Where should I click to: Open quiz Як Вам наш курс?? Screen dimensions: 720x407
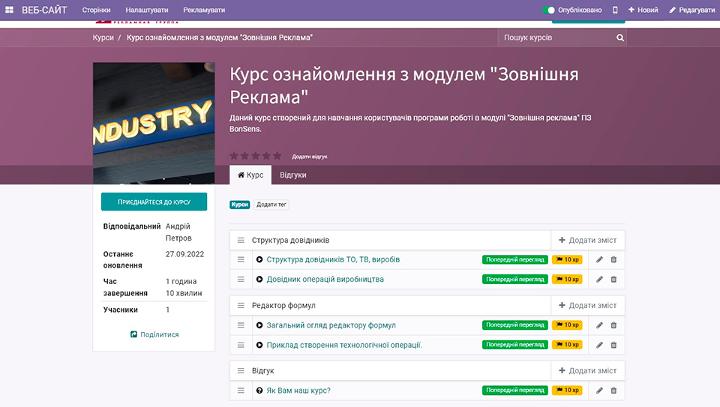click(x=298, y=390)
